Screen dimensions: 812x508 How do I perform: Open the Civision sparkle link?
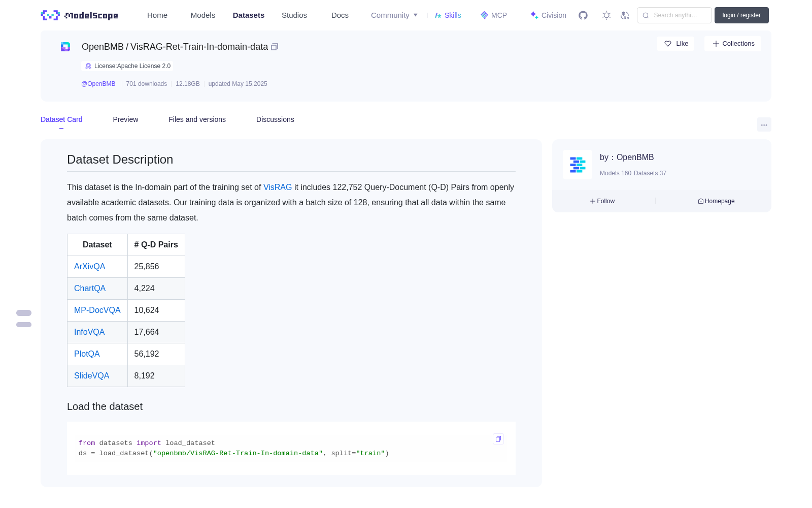[x=548, y=15]
